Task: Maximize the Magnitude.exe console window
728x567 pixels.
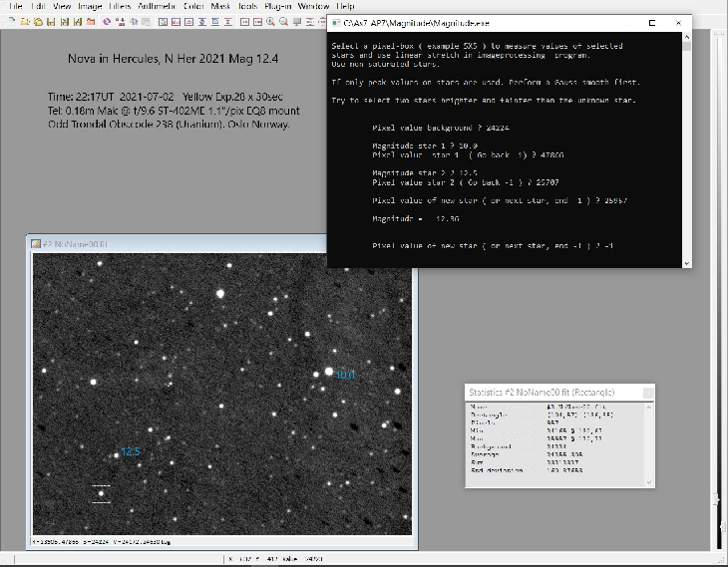Action: (x=650, y=22)
